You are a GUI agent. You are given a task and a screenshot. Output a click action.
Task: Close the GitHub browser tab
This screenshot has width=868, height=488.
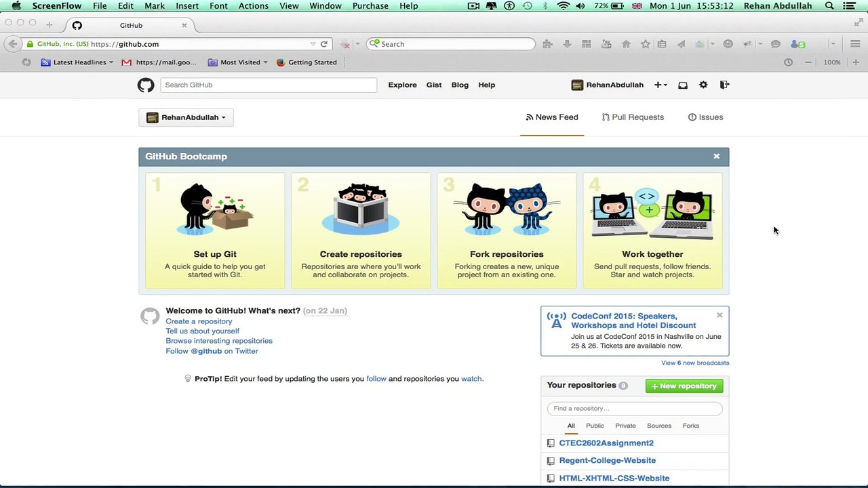pyautogui.click(x=184, y=25)
